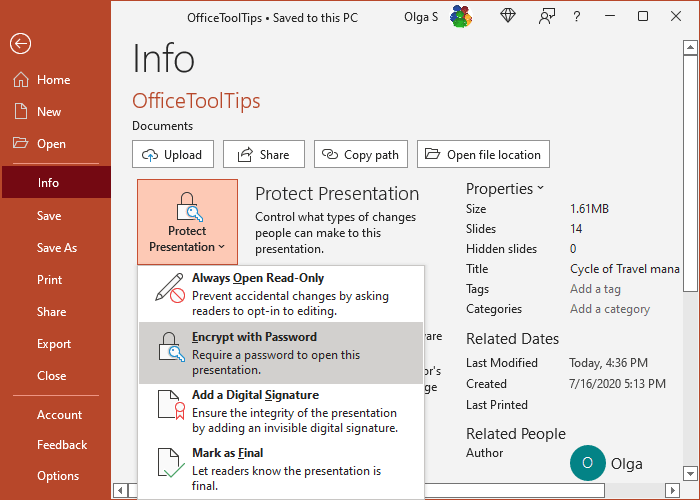Click the diamond premium icon in title bar

(510, 16)
